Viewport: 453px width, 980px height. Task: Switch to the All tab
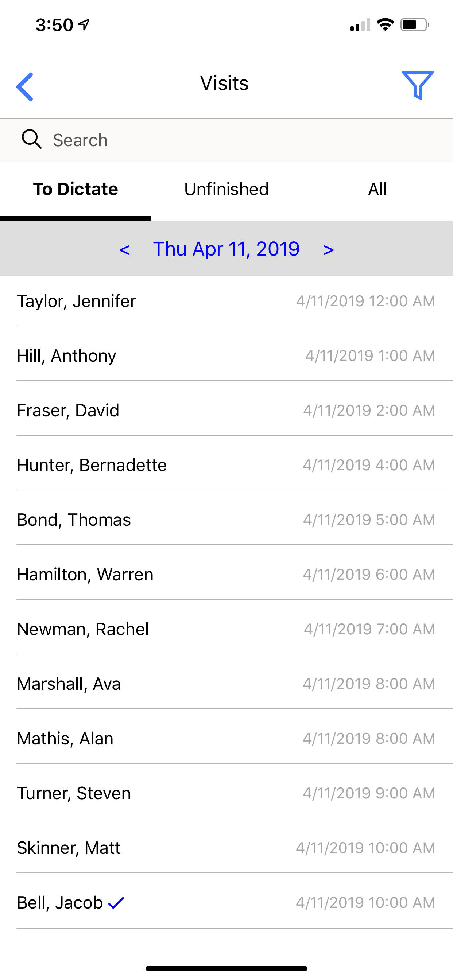(x=377, y=189)
